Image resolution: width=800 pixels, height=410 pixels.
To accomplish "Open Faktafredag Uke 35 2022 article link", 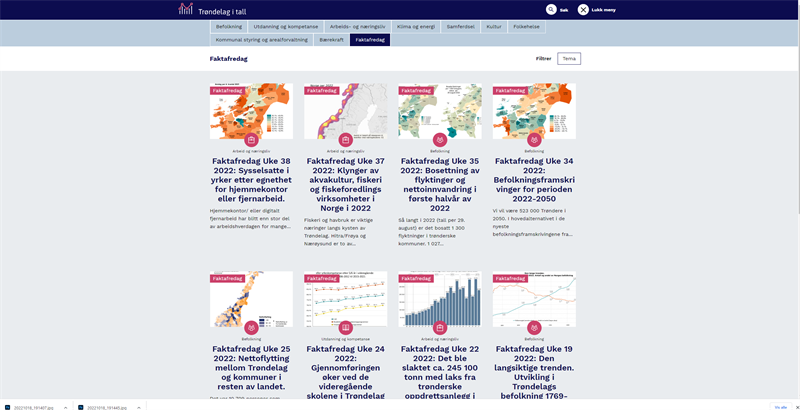I will tap(439, 184).
